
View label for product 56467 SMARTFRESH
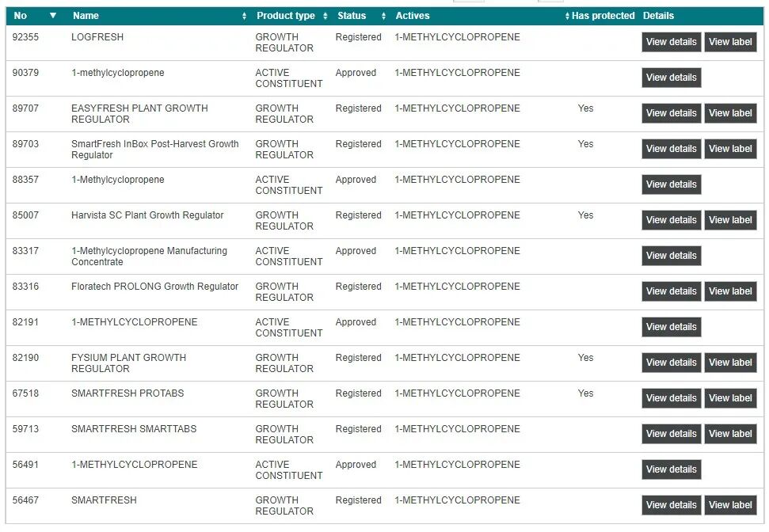tap(730, 505)
